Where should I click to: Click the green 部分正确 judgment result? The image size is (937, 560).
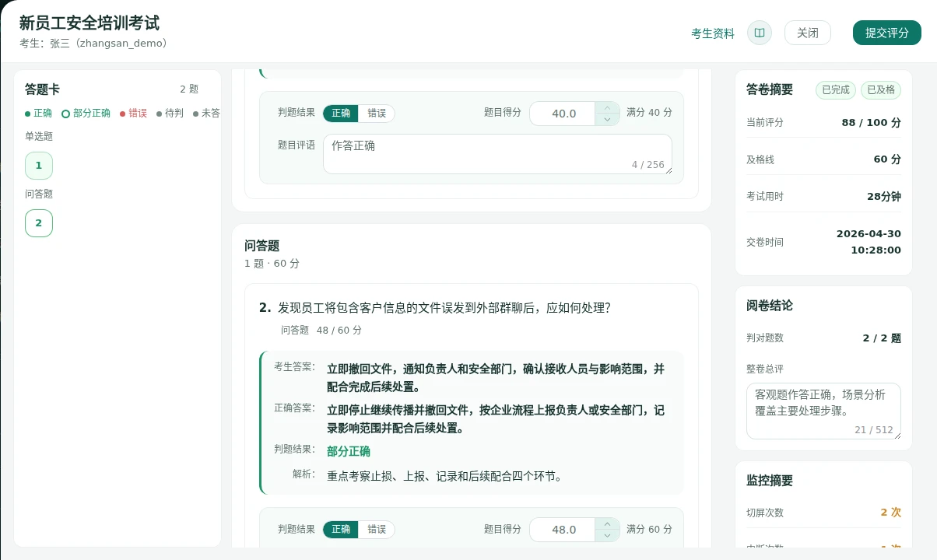[349, 452]
